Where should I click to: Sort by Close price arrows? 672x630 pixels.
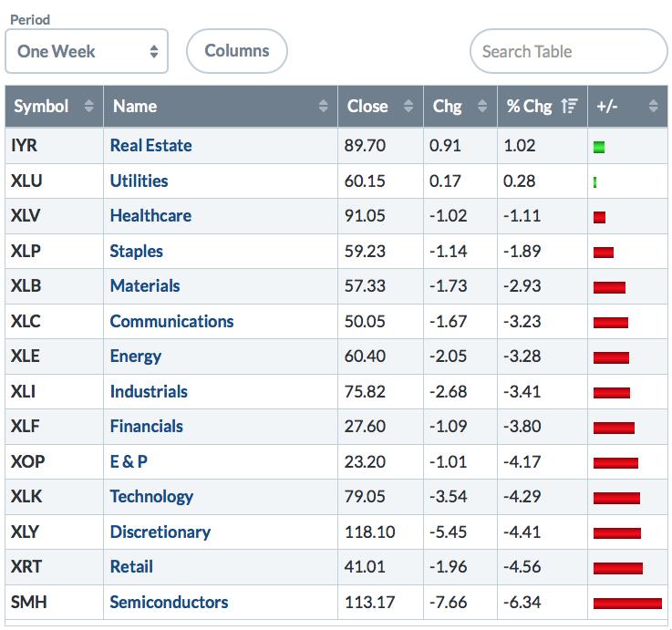pyautogui.click(x=409, y=107)
